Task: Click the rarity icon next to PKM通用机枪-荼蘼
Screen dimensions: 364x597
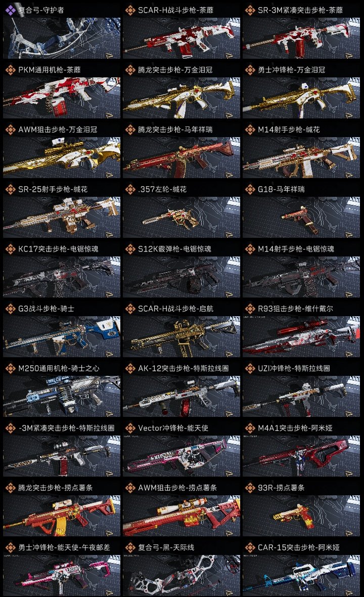Action: click(x=10, y=70)
